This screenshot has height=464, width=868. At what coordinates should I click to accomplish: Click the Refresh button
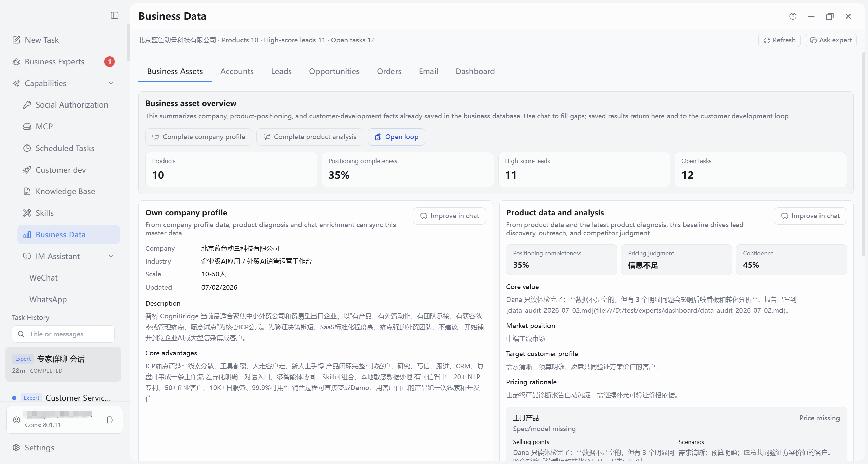[x=779, y=40]
